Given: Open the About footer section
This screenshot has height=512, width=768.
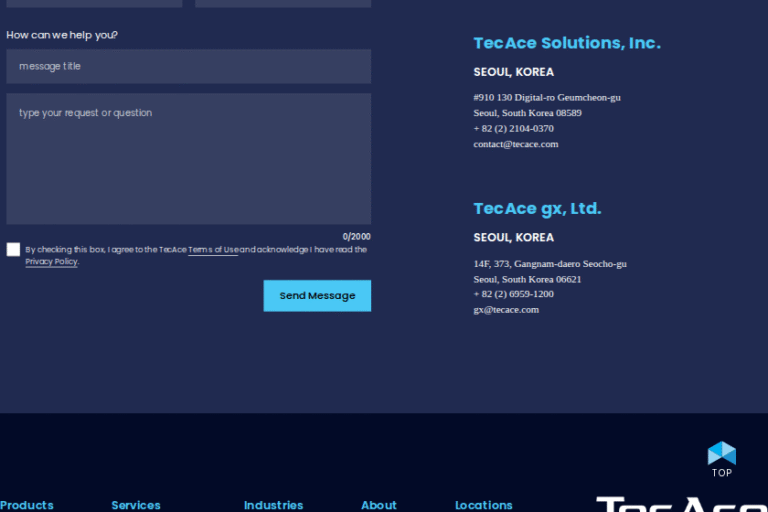Looking at the screenshot, I should tap(379, 505).
